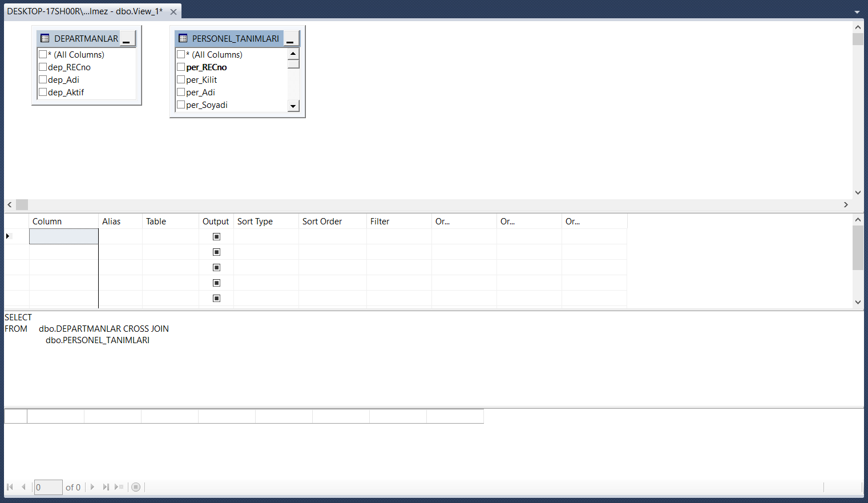Check the dep_RECno column checkbox
Screen dimensions: 868x503
coord(43,67)
